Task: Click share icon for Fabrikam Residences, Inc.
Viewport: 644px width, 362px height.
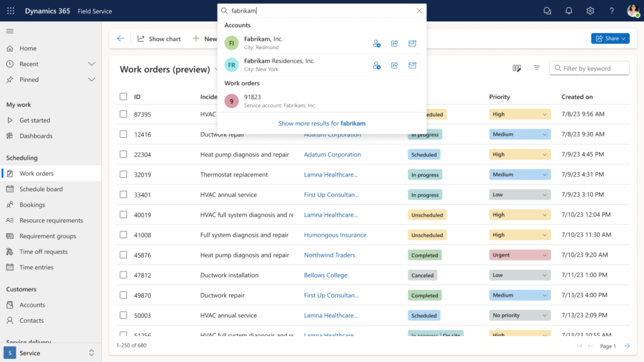Action: click(x=394, y=65)
